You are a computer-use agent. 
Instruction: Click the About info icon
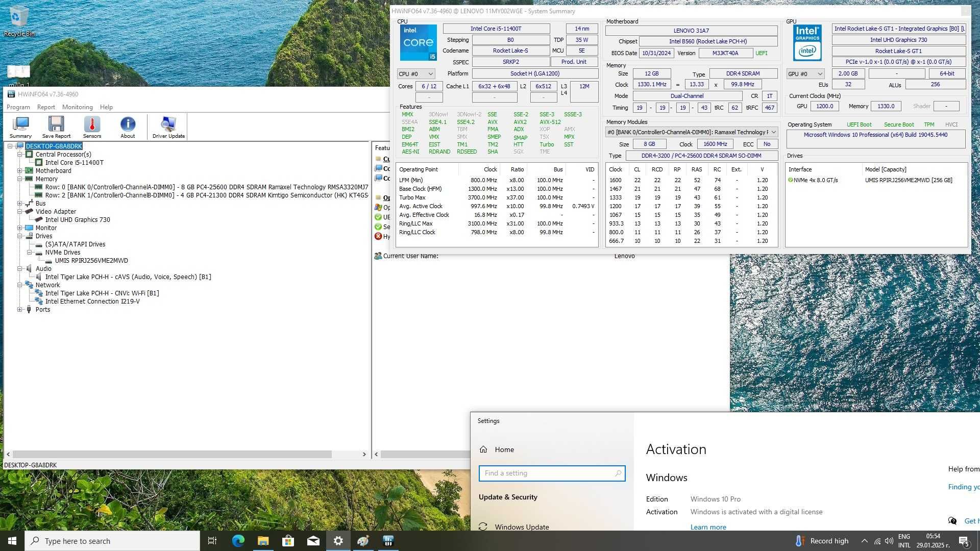click(128, 127)
